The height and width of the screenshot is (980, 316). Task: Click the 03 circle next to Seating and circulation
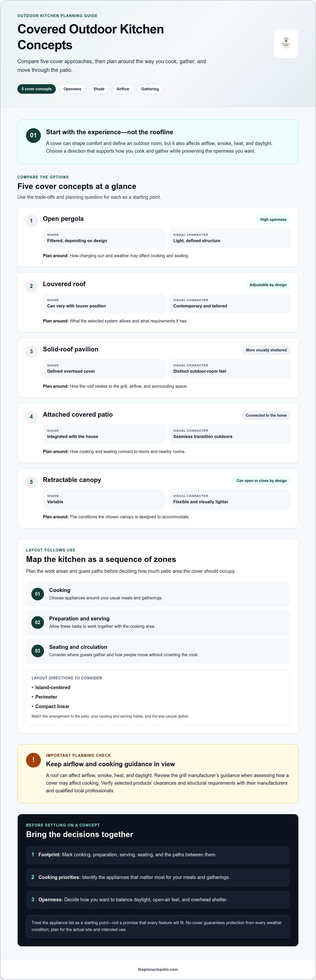[37, 650]
